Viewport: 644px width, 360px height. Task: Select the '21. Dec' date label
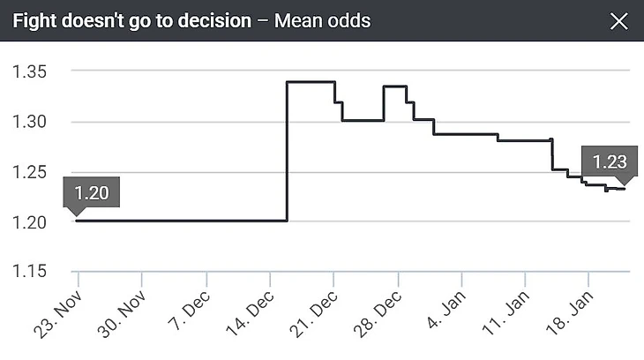click(x=318, y=309)
